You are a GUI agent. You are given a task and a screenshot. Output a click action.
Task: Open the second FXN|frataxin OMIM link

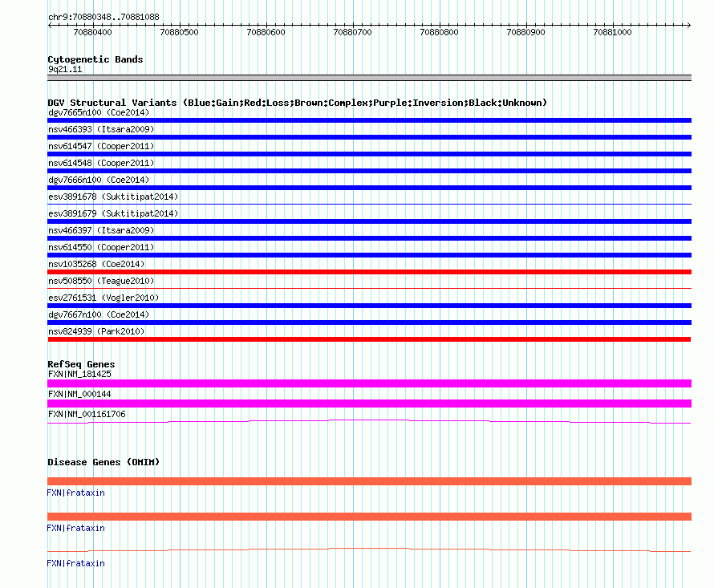(75, 529)
